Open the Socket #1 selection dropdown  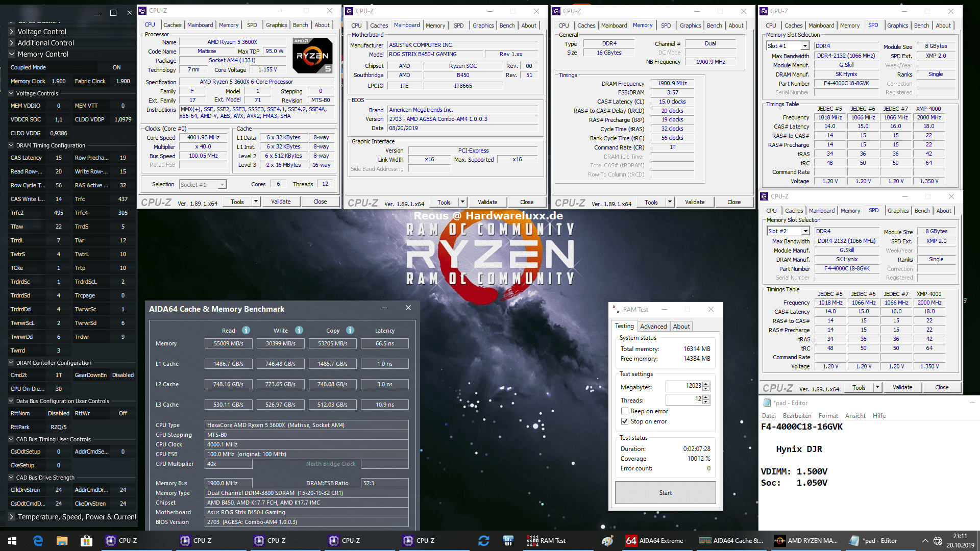222,185
